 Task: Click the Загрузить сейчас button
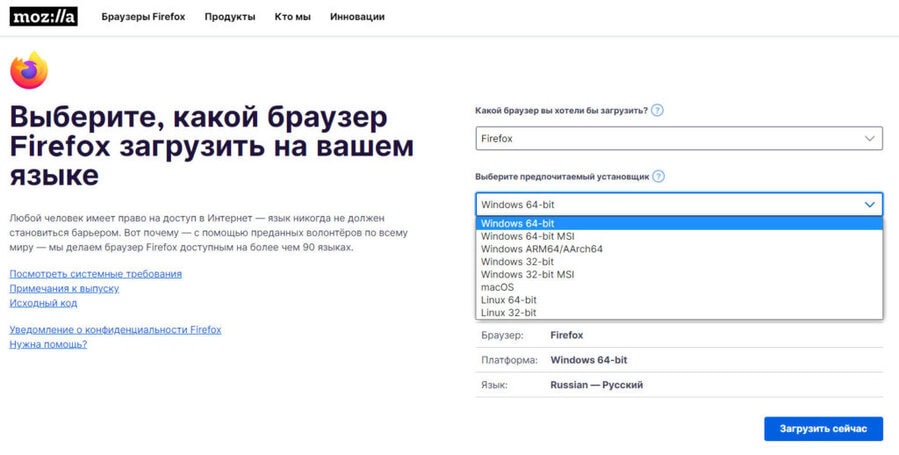coord(823,429)
